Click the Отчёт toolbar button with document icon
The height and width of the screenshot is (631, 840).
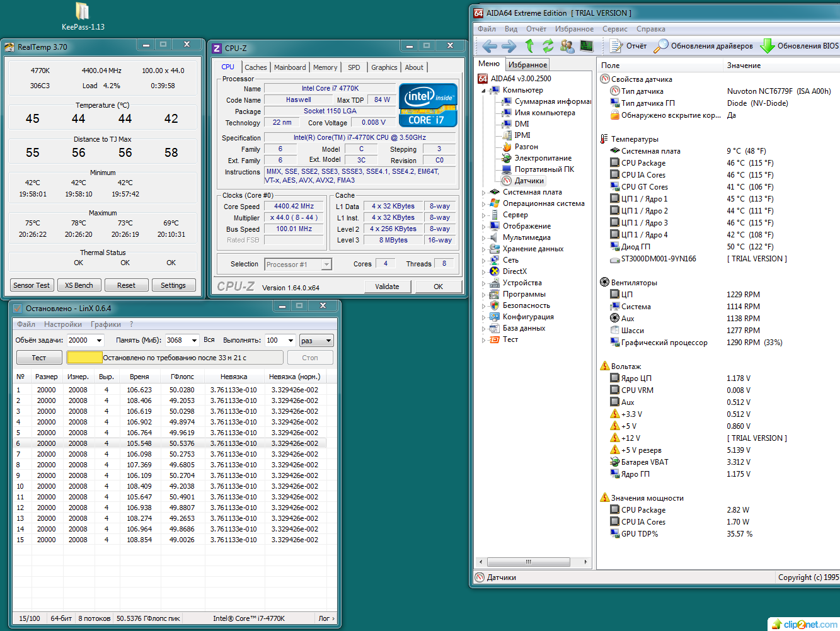[628, 46]
